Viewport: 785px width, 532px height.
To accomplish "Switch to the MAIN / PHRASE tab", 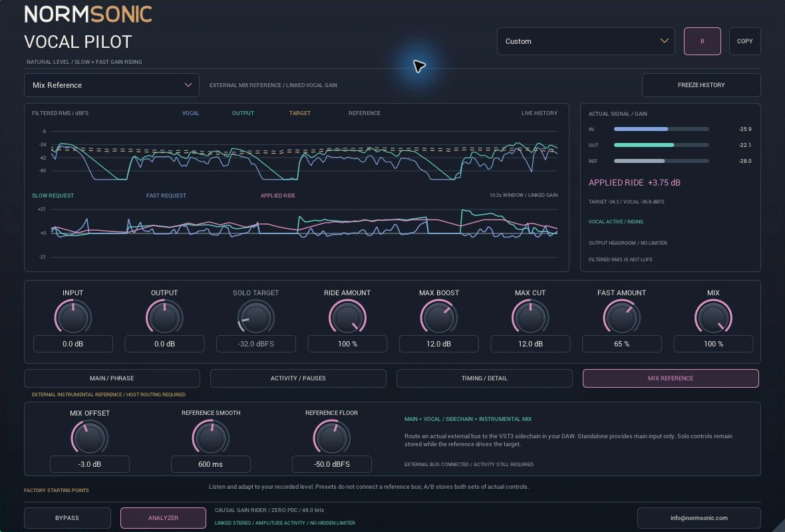I will (112, 378).
